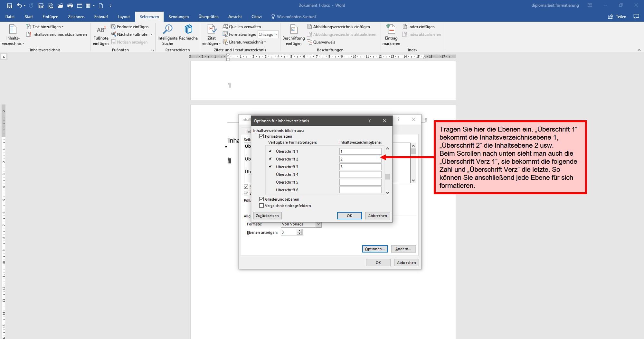Image resolution: width=644 pixels, height=339 pixels.
Task: Open the Überprüfen tab
Action: click(x=209, y=17)
